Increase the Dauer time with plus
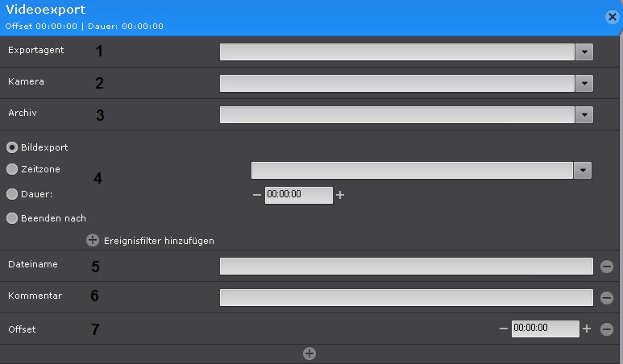Image resolution: width=623 pixels, height=364 pixels. (x=340, y=196)
